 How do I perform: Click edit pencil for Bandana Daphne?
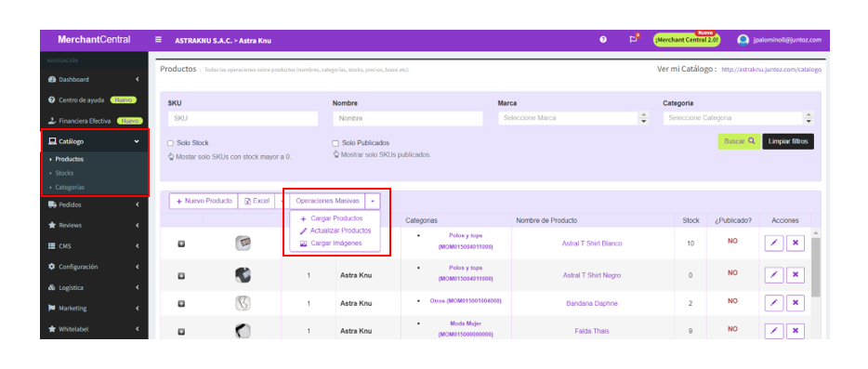click(774, 303)
